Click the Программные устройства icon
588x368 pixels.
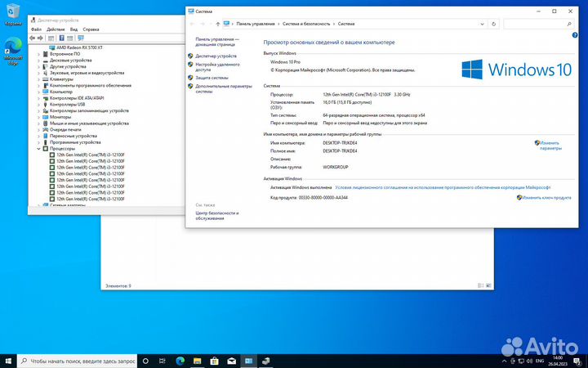click(46, 142)
